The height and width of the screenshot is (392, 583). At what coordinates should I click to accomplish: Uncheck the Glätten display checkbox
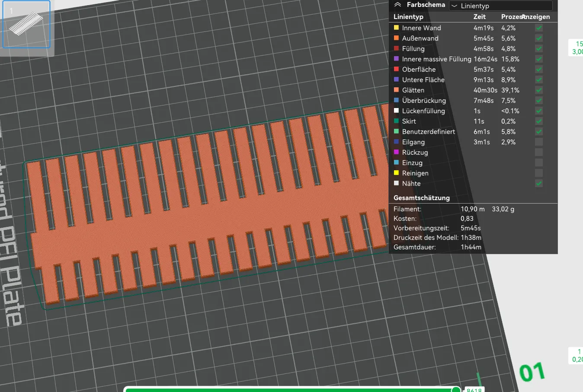pos(539,90)
